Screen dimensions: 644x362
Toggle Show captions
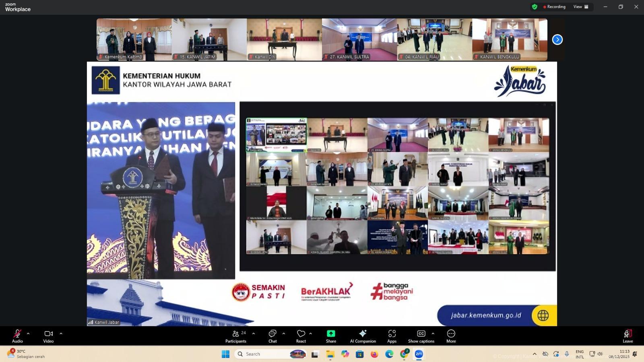point(421,336)
